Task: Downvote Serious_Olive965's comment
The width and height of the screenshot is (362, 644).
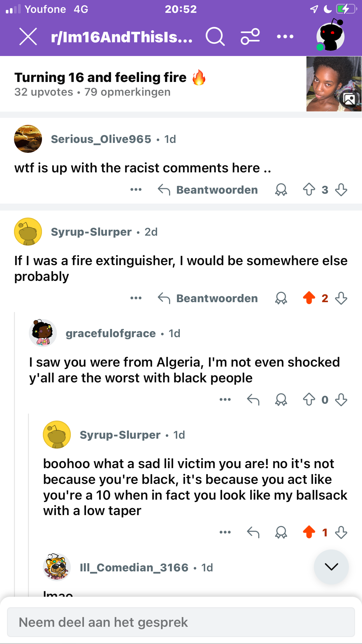Action: (x=341, y=190)
